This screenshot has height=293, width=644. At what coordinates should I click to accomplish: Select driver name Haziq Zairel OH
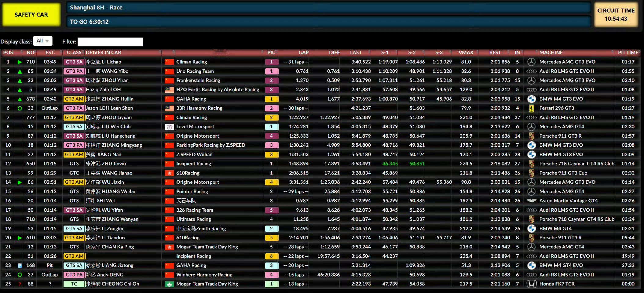(103, 90)
